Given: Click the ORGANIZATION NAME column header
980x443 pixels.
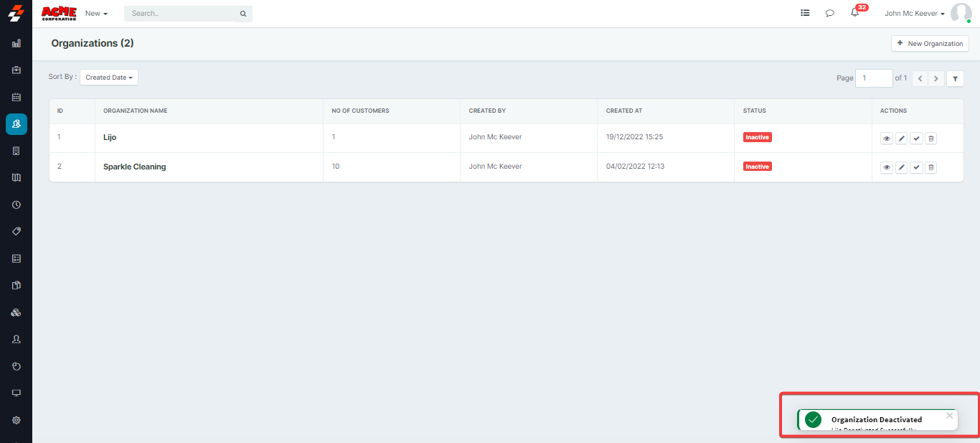Looking at the screenshot, I should [x=136, y=111].
